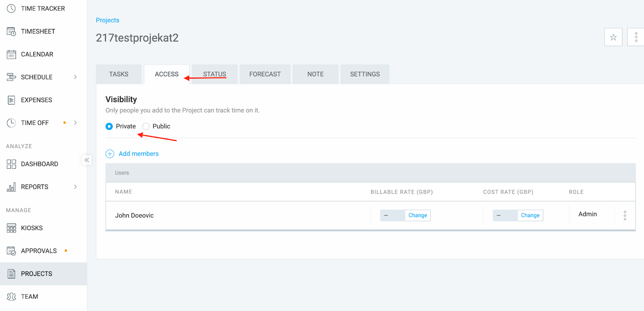Open the project's three-dot menu
644x311 pixels.
coord(636,37)
